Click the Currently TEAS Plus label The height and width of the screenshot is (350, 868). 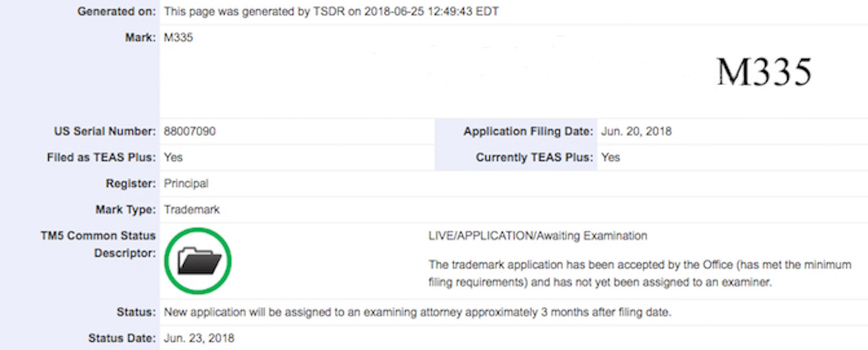534,157
